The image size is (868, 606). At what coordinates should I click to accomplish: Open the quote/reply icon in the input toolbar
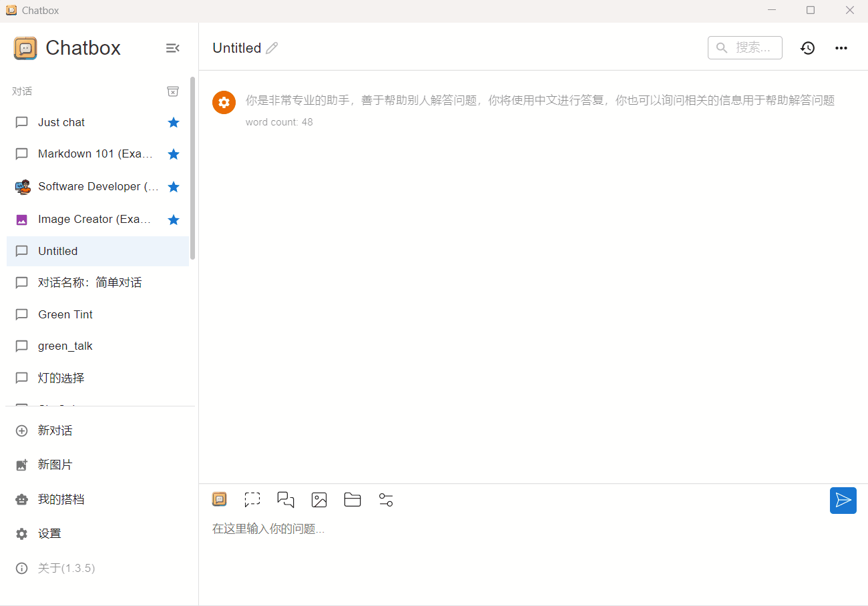(286, 499)
